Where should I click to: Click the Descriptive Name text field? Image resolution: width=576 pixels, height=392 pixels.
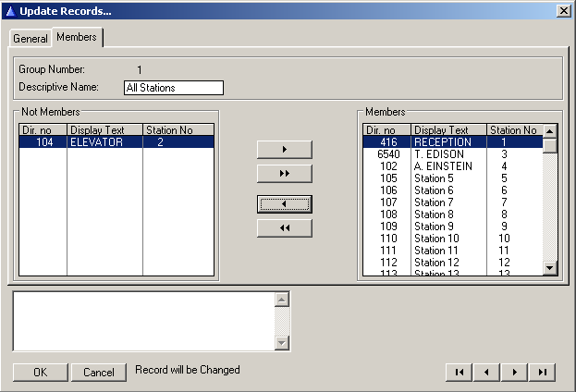click(174, 88)
